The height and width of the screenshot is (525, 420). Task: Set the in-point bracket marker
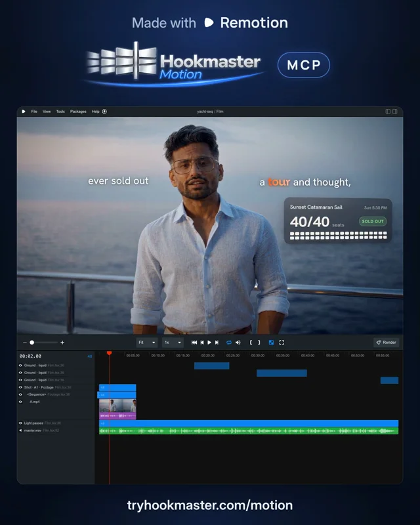click(251, 343)
